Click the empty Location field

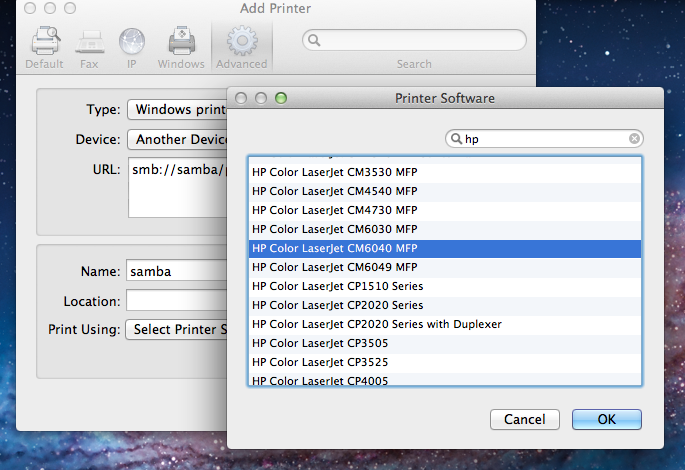tap(177, 301)
